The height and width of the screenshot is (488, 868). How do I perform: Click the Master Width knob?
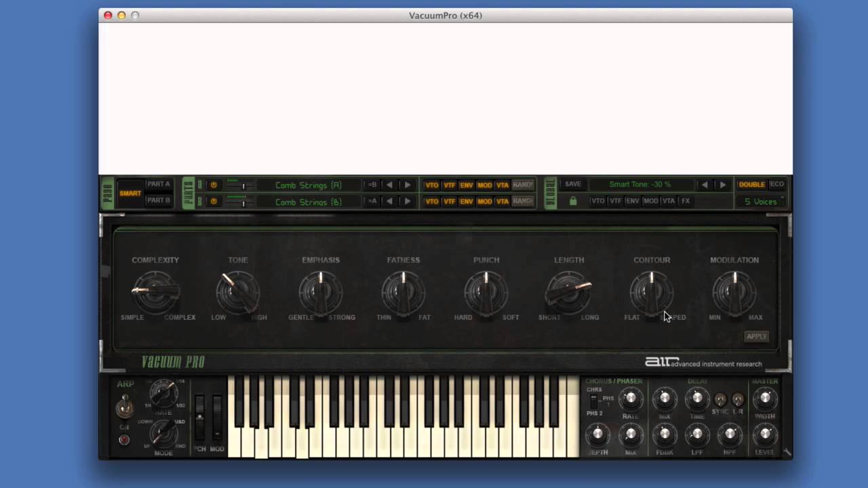click(765, 399)
